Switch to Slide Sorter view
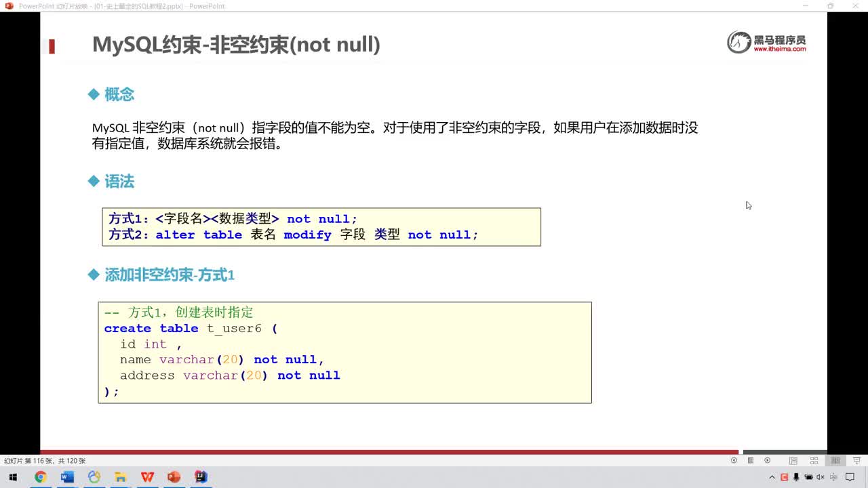Viewport: 868px width, 488px height. point(814,460)
